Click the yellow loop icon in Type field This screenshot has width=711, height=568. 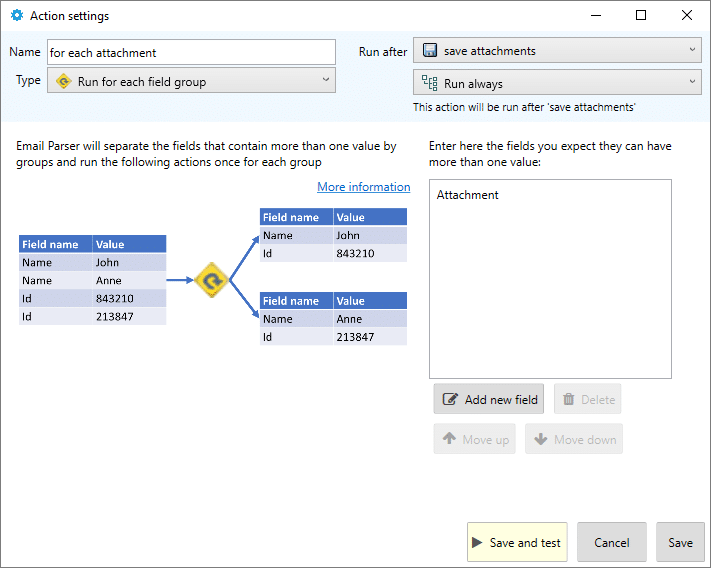pos(63,82)
